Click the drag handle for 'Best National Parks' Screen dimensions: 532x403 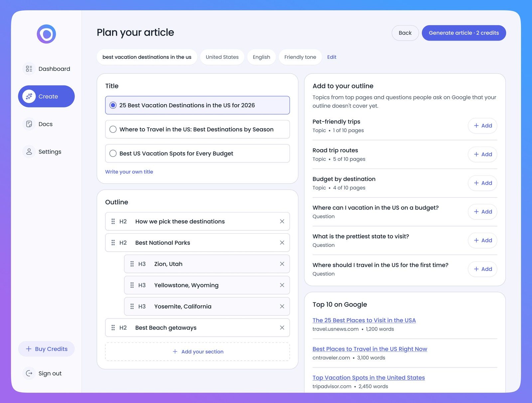pos(113,243)
